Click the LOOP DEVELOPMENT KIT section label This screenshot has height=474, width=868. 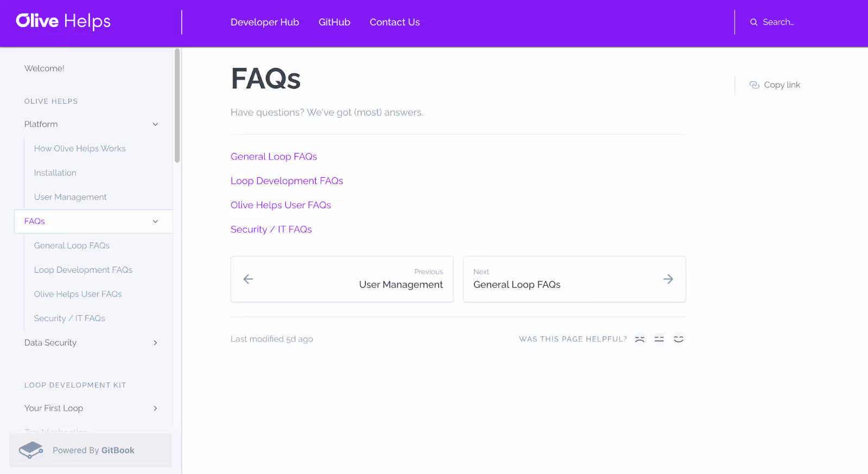click(75, 385)
